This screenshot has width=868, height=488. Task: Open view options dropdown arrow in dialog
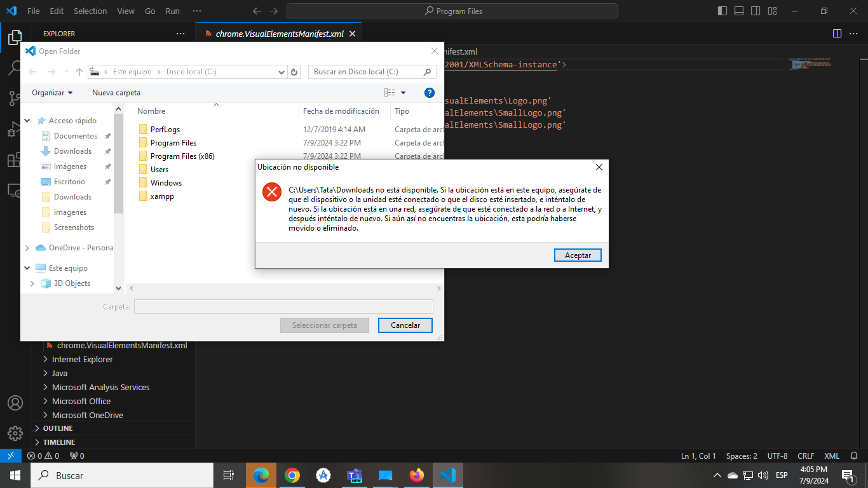403,93
